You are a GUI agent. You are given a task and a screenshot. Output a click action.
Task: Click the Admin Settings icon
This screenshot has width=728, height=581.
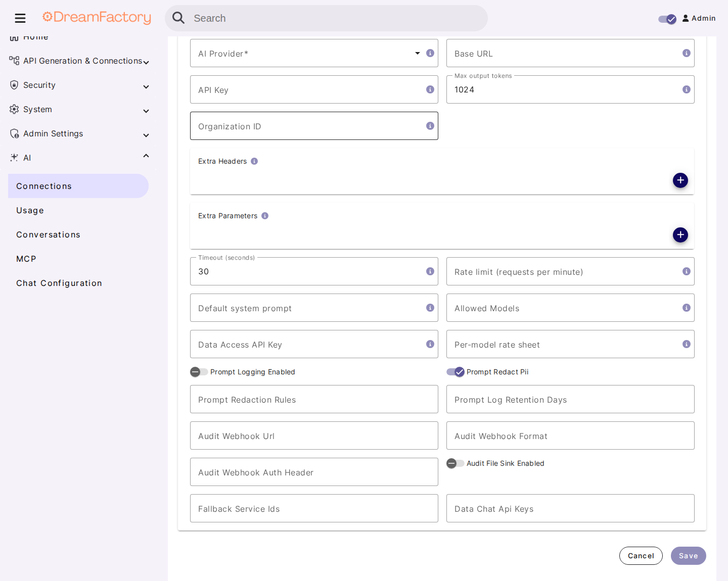coord(14,133)
